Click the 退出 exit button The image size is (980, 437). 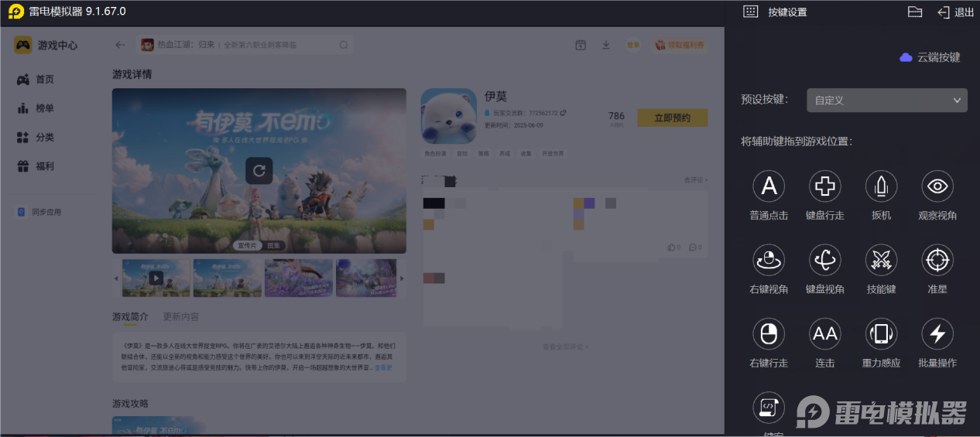pos(956,12)
